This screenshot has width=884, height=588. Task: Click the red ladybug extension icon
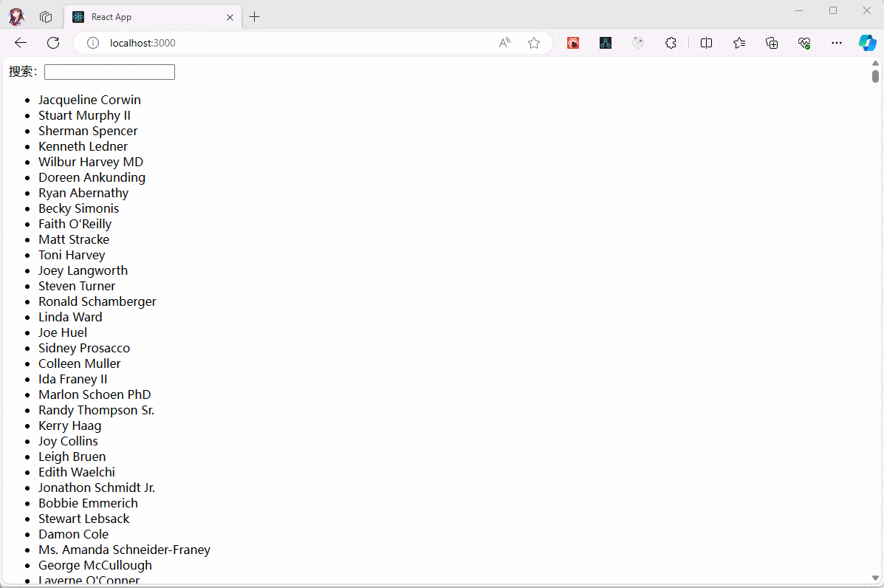click(x=573, y=43)
